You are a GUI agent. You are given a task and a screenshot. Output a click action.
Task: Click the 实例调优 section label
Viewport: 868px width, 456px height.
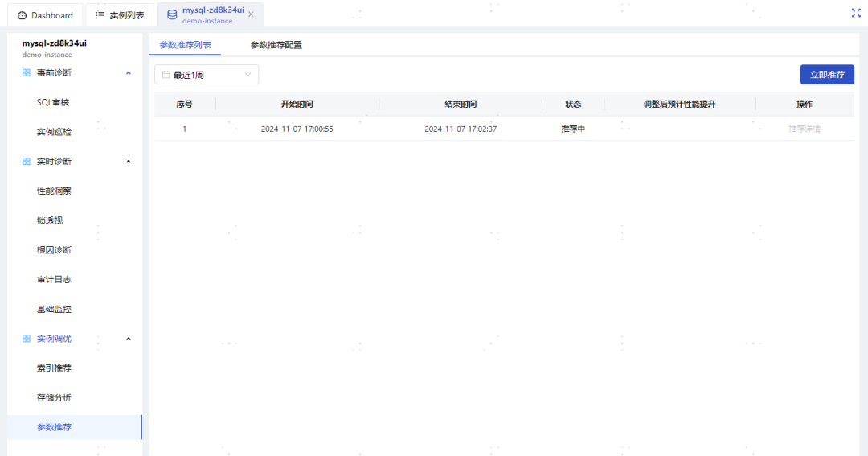point(55,339)
